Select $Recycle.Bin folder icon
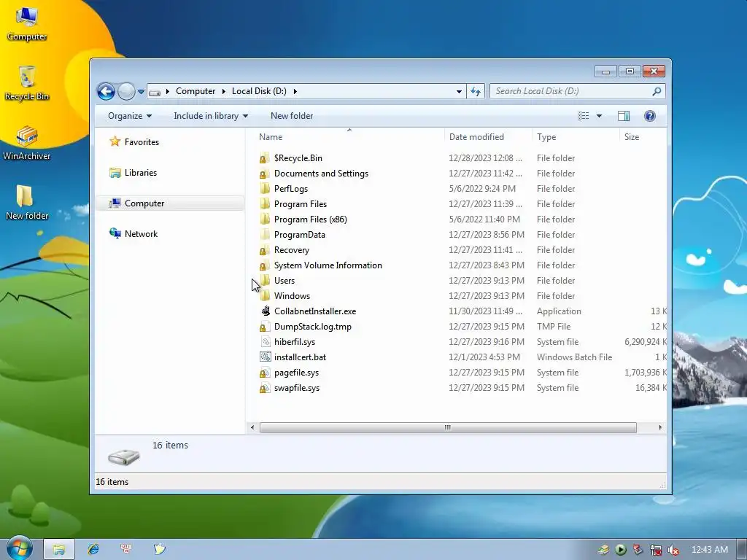Viewport: 747px width, 560px height. (264, 158)
